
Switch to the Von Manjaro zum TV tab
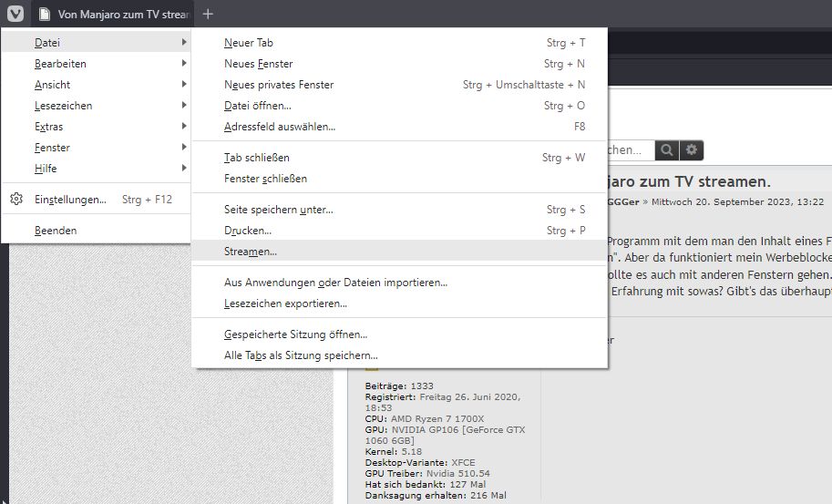[x=114, y=14]
